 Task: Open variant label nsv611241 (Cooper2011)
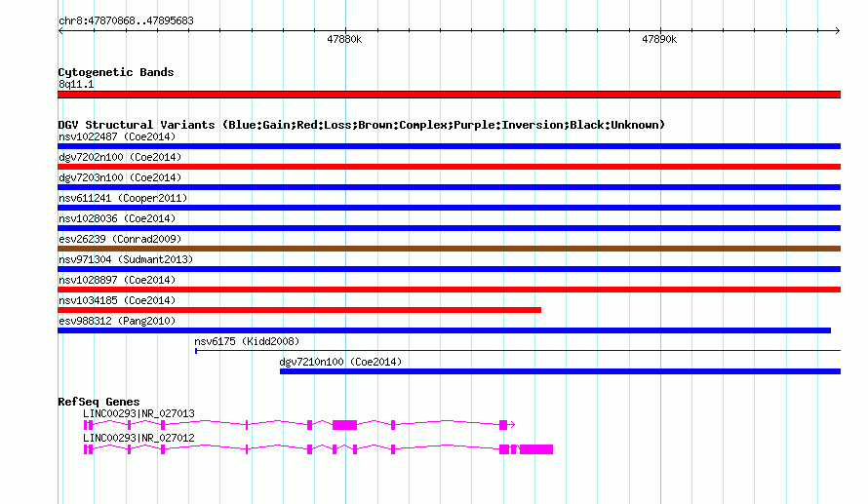click(123, 198)
